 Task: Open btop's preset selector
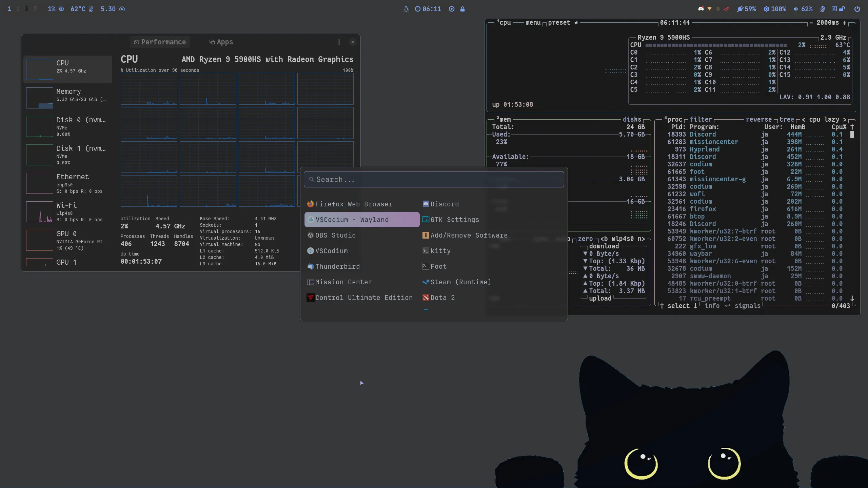click(x=560, y=23)
